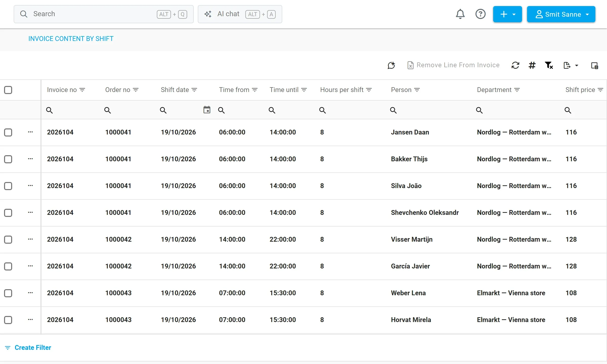
Task: Focus the global Search field
Action: (104, 14)
